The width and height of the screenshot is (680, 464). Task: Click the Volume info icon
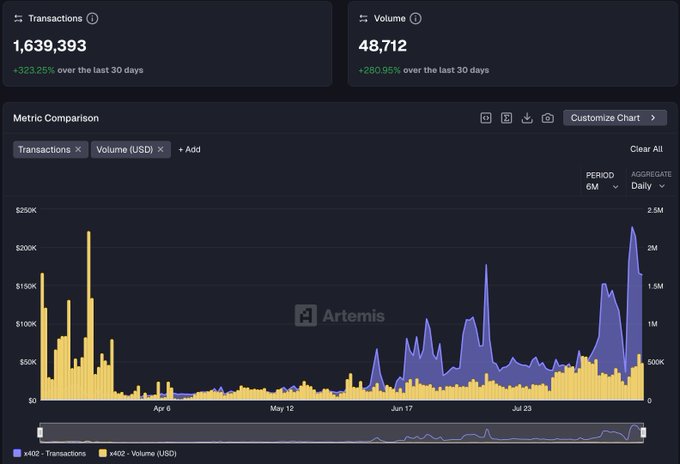point(415,18)
